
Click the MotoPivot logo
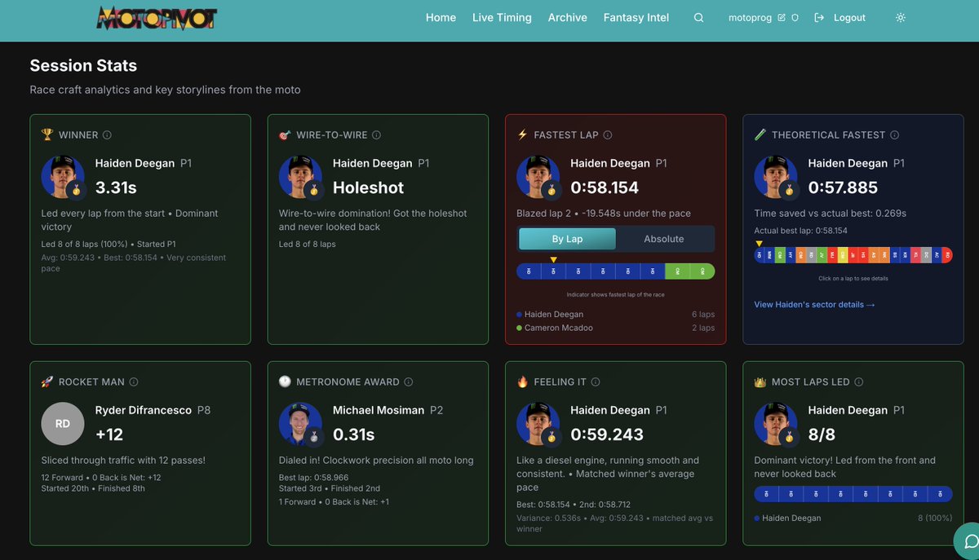[x=157, y=18]
